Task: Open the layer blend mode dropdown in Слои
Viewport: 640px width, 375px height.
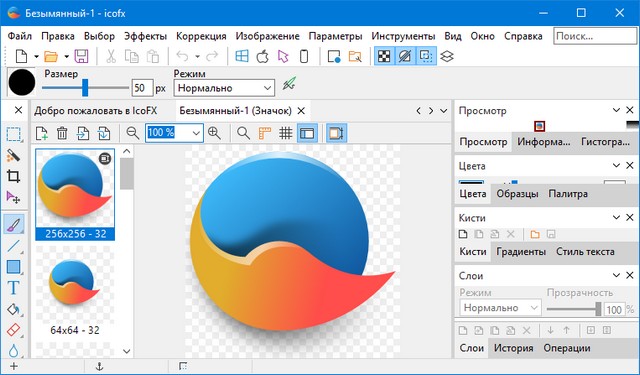Action: tap(500, 308)
